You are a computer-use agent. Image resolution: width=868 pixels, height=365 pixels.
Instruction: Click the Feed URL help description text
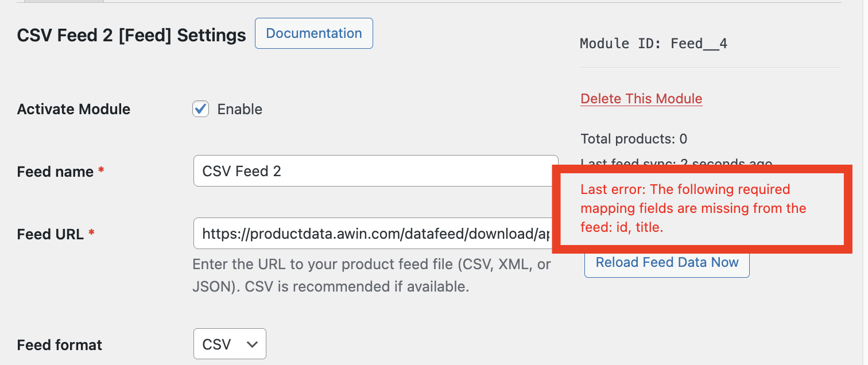tap(371, 275)
